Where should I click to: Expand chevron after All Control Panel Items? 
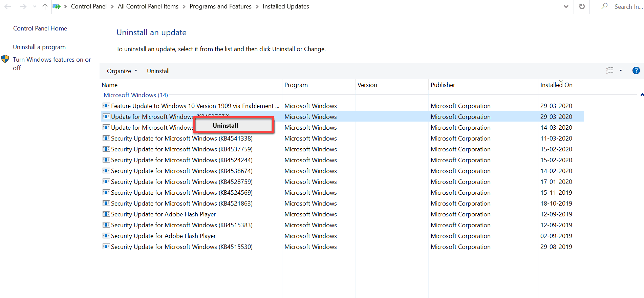click(184, 7)
